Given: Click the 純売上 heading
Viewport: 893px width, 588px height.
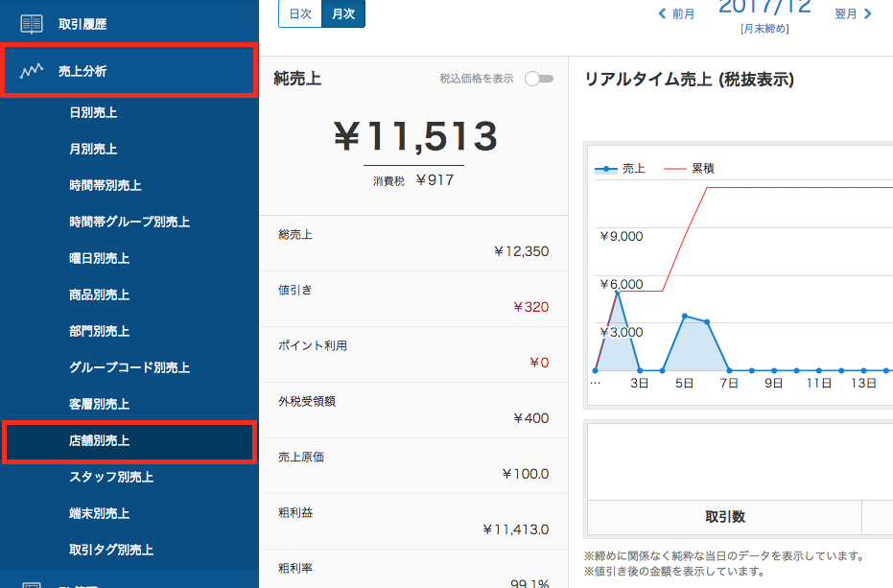Looking at the screenshot, I should pyautogui.click(x=297, y=79).
